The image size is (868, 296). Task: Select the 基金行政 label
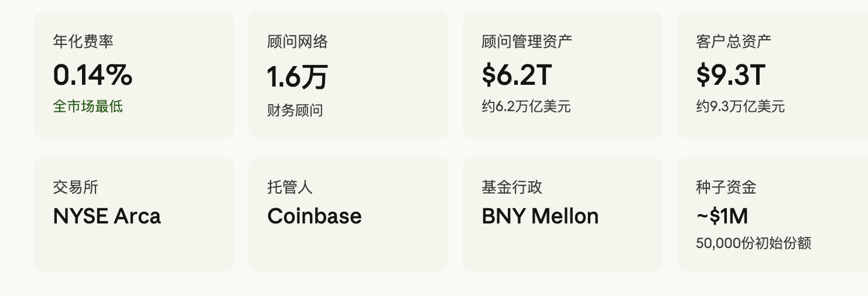pos(512,187)
